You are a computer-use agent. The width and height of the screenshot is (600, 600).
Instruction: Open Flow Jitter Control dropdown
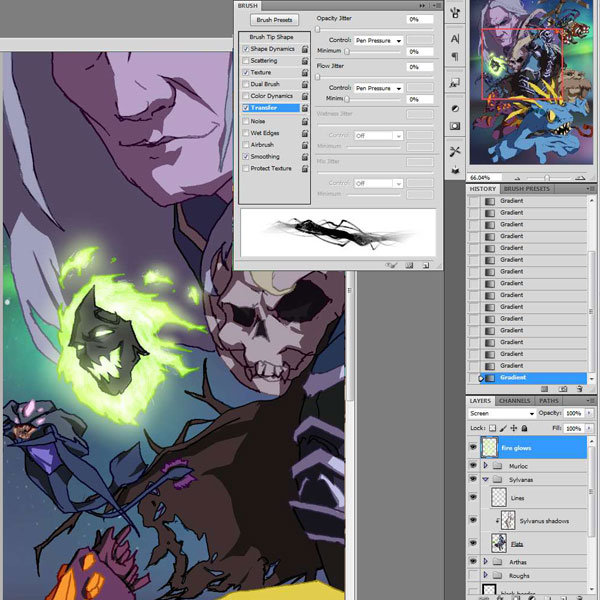pos(378,88)
